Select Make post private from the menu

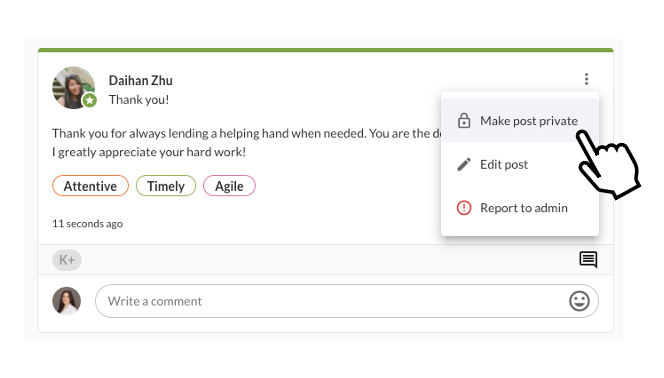click(520, 121)
